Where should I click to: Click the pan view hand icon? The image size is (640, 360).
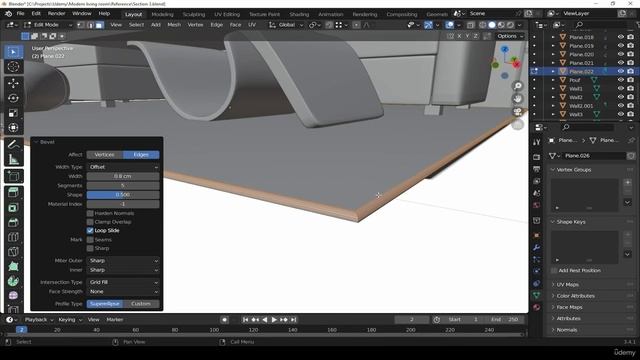[x=518, y=98]
